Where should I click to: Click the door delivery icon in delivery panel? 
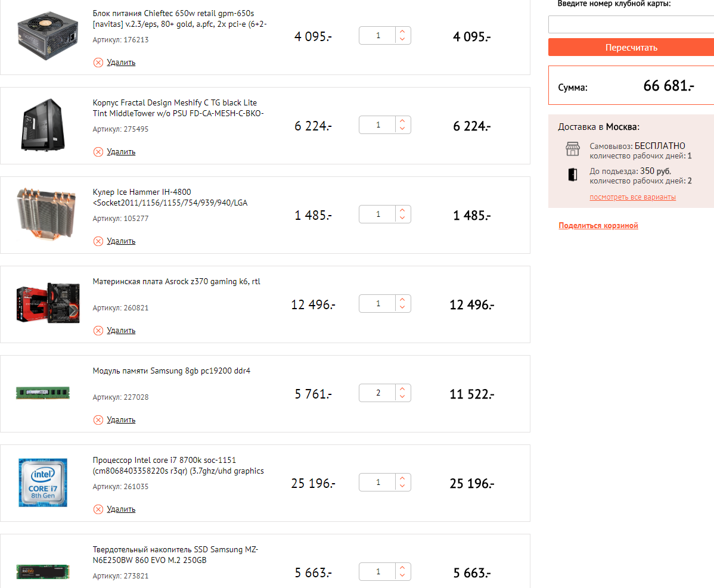pyautogui.click(x=573, y=175)
